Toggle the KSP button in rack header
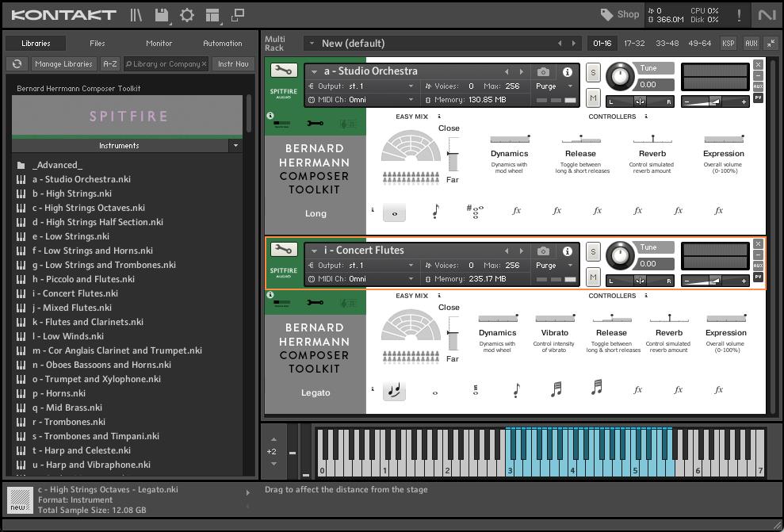This screenshot has height=532, width=784. click(x=728, y=44)
